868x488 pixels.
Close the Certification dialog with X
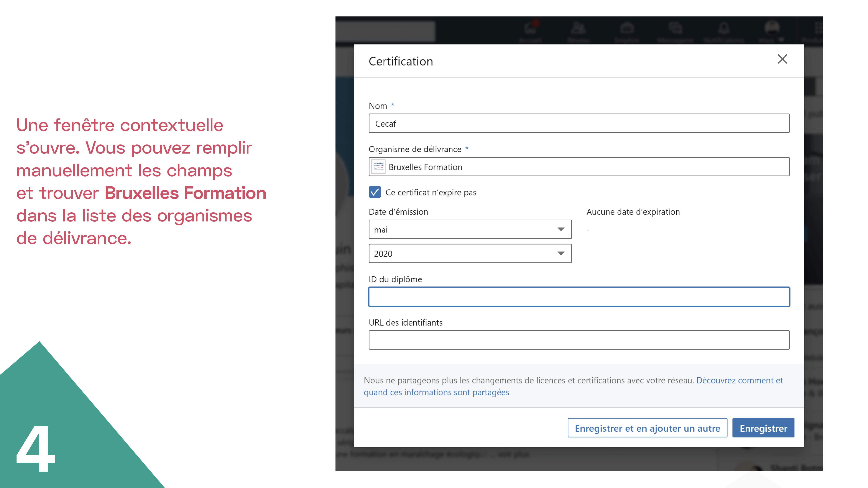tap(782, 59)
